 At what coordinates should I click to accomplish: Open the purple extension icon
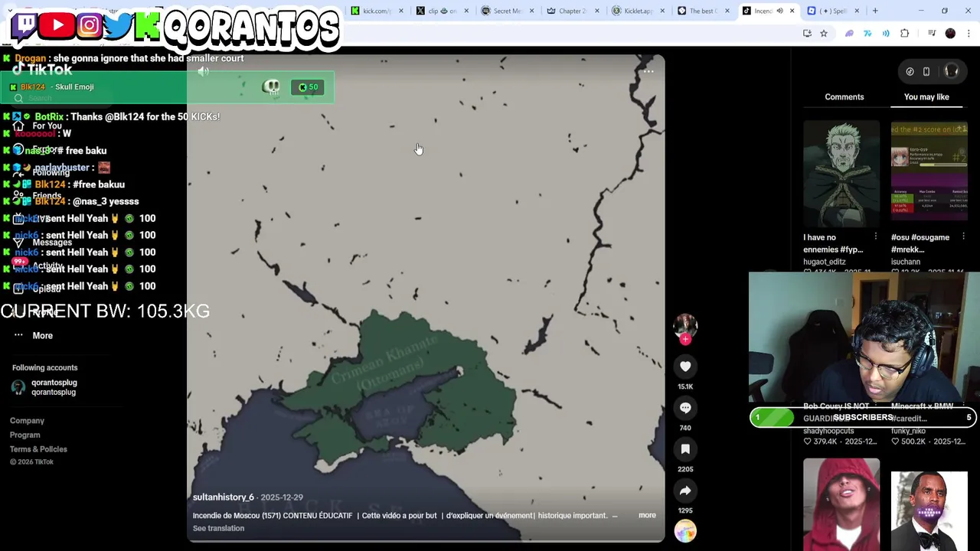(849, 34)
